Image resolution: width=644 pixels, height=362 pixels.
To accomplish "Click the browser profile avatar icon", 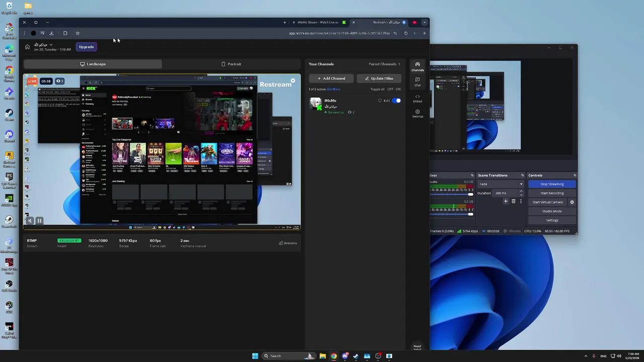I will (33, 33).
